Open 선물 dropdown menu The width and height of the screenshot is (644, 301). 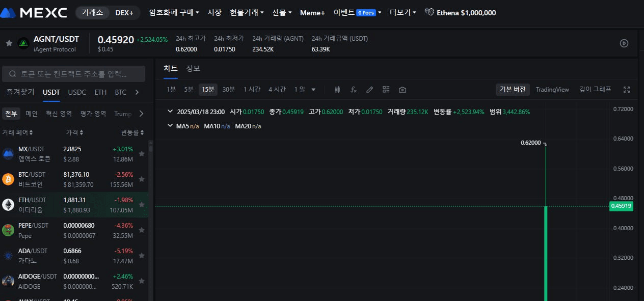[282, 13]
